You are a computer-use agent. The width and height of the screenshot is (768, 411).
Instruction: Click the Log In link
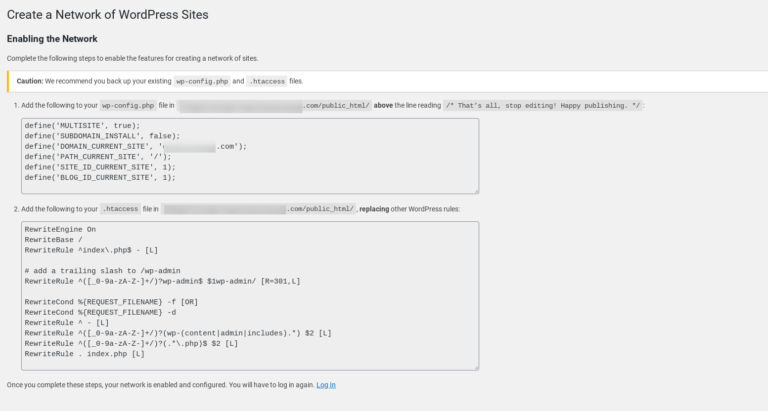[x=326, y=385]
